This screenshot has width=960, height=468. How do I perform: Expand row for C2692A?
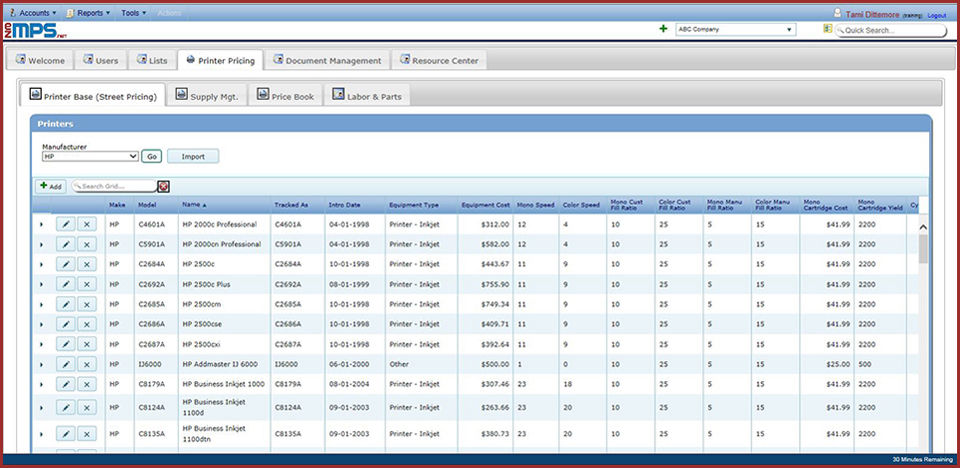pyautogui.click(x=41, y=284)
